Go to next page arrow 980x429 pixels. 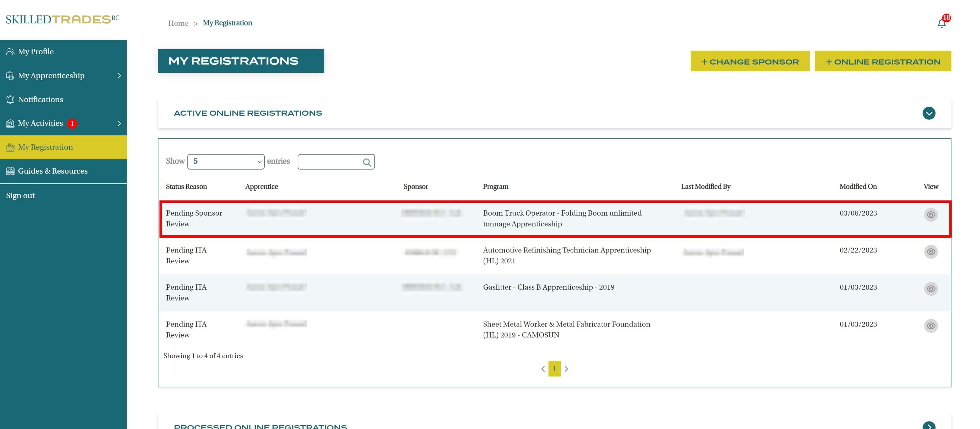pyautogui.click(x=566, y=368)
